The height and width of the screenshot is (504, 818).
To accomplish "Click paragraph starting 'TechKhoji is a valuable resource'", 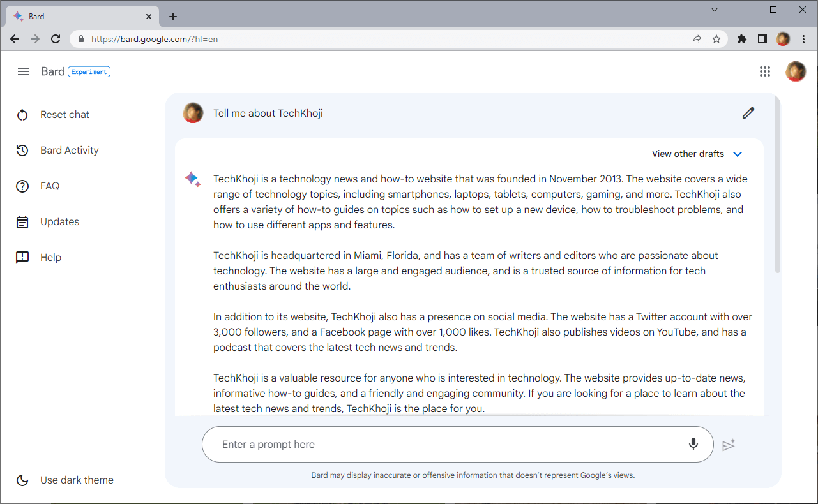I will tap(480, 394).
